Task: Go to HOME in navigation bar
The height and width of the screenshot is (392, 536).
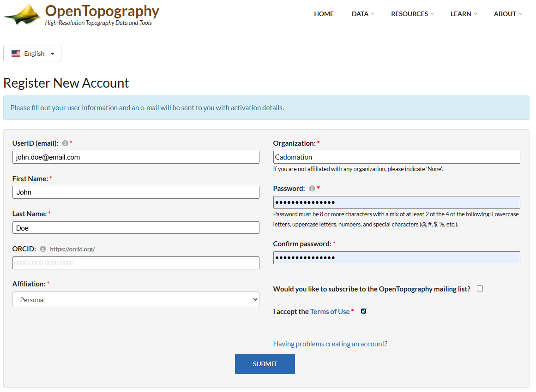Action: [x=324, y=14]
